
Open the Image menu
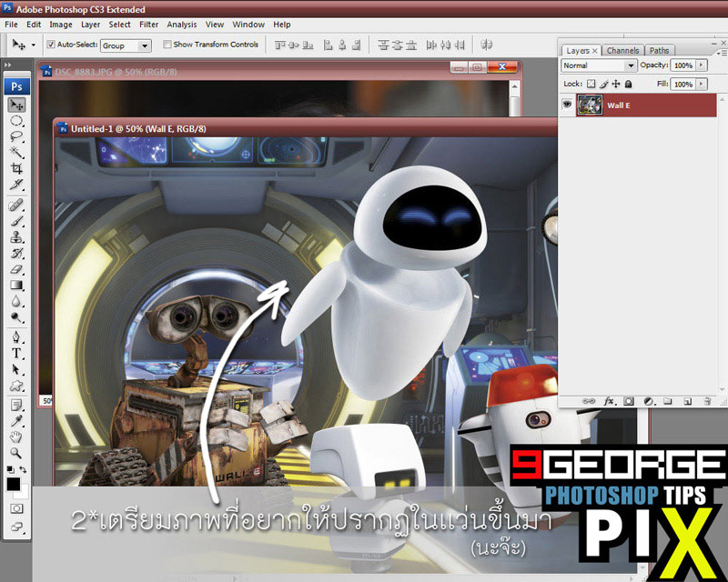tap(61, 25)
